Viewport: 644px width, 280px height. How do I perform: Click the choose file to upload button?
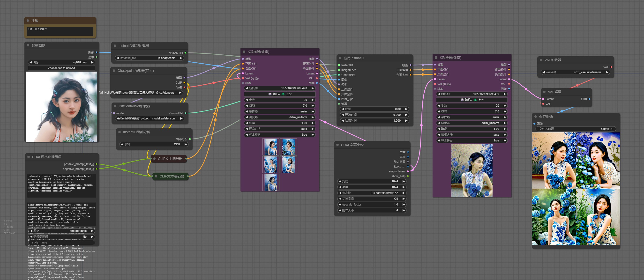(61, 68)
